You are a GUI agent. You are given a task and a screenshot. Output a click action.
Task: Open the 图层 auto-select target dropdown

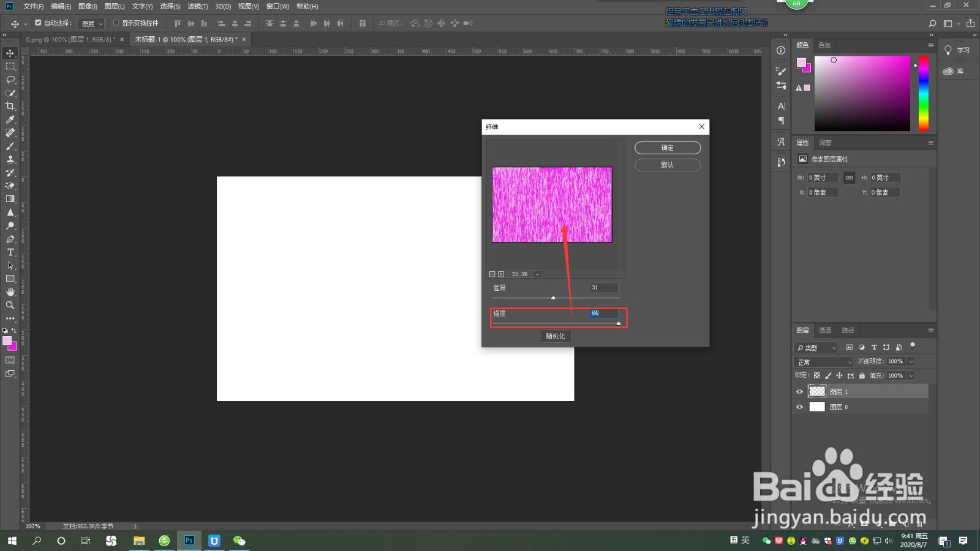click(92, 23)
